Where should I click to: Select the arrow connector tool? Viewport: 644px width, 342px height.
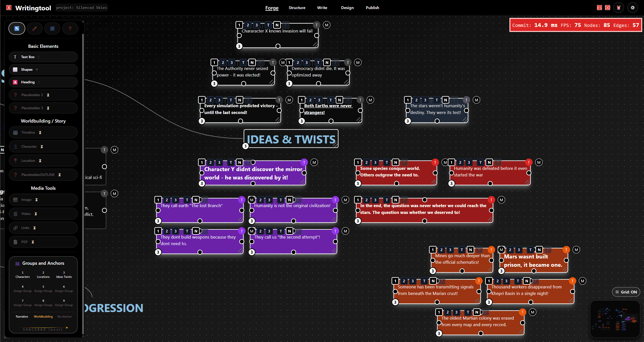[52, 28]
